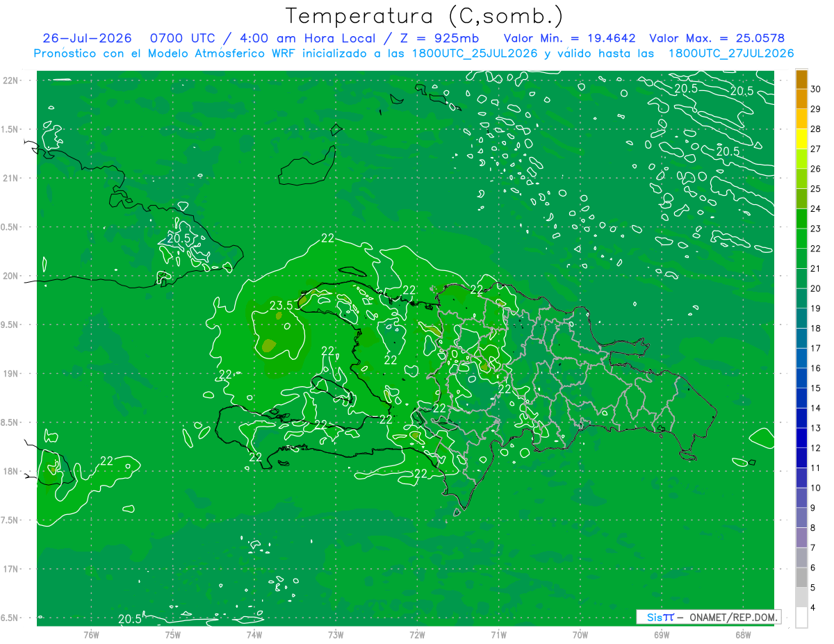Click the '20N' latitude label
834x644 pixels.
[12, 276]
